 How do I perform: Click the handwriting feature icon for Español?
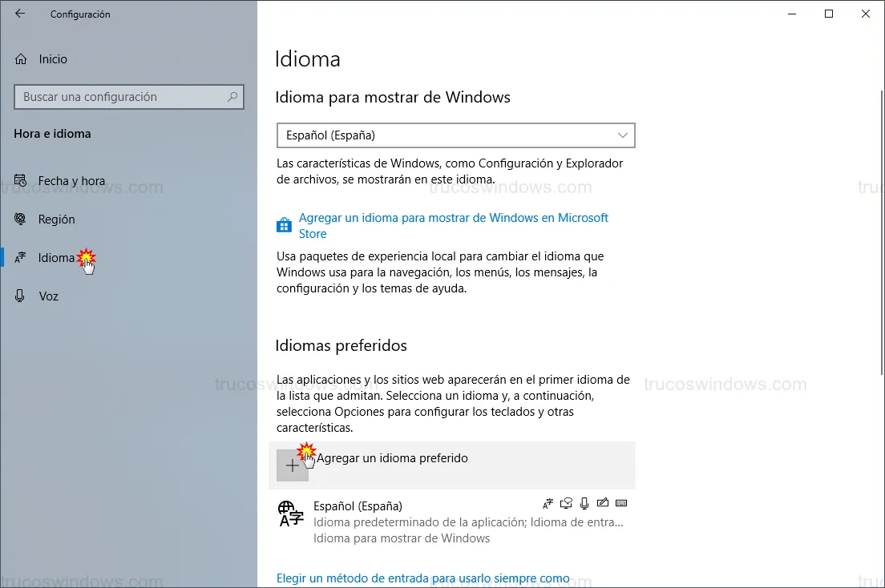pyautogui.click(x=602, y=504)
